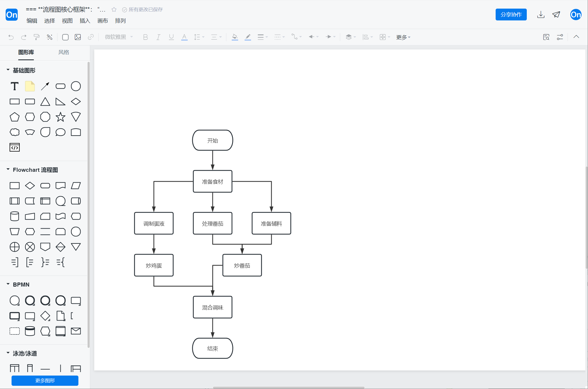This screenshot has width=588, height=389.
Task: Toggle italic text formatting
Action: [x=158, y=37]
